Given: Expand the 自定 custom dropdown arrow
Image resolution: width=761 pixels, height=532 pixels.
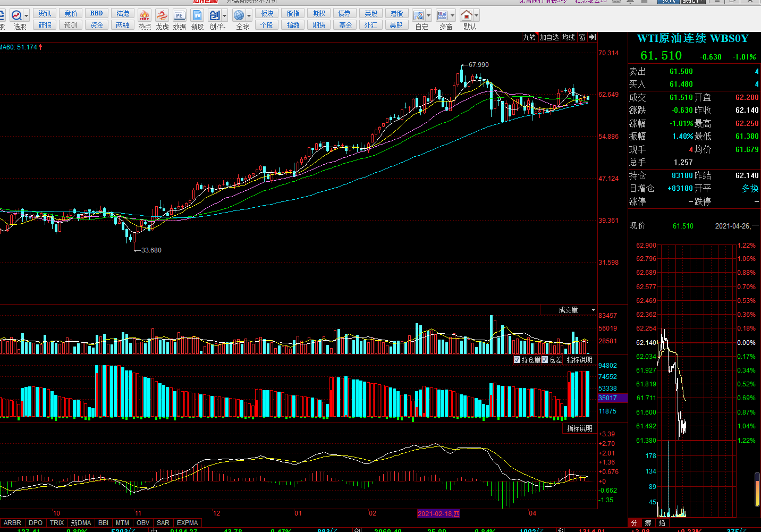Looking at the screenshot, I should (428, 16).
